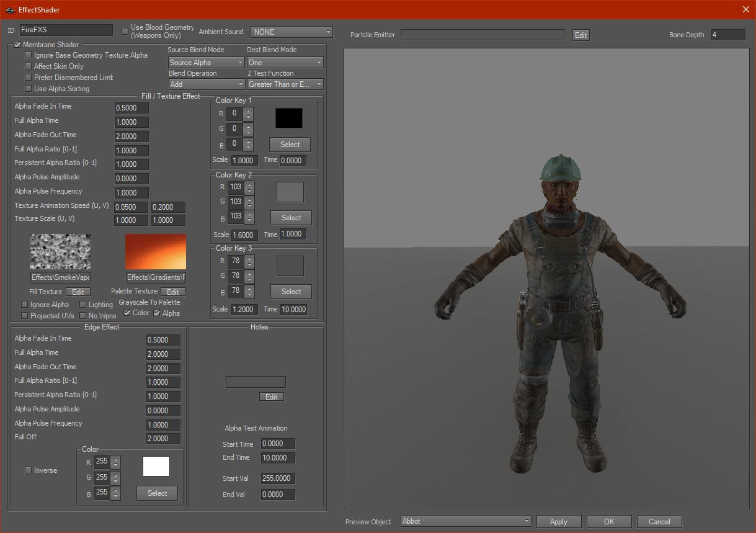Click Alpha Test Animation Start Val field
Screen dimensions: 756x533
point(278,479)
